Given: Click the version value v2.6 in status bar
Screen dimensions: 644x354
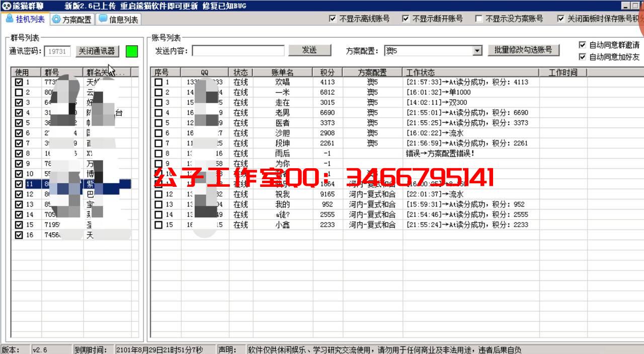Looking at the screenshot, I should click(x=39, y=350).
